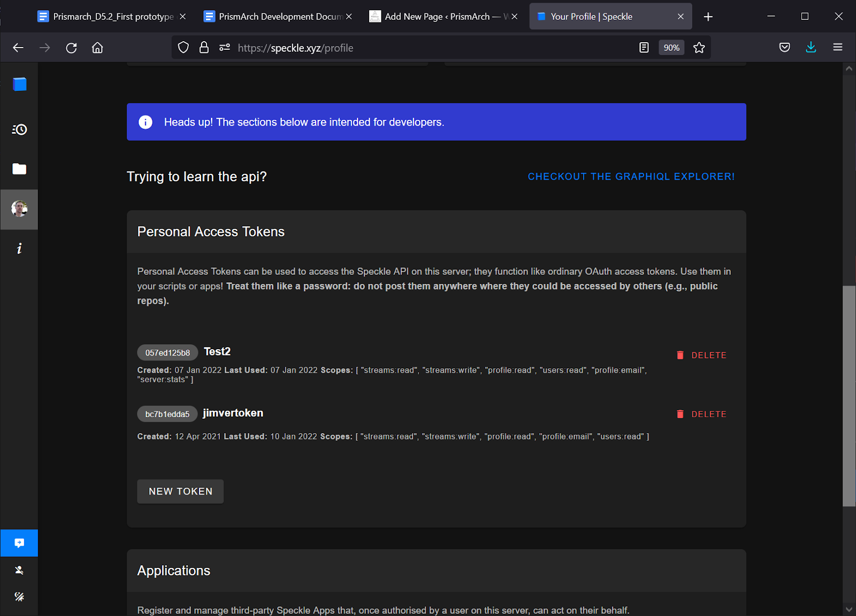
Task: Close the Add New Page tab
Action: pyautogui.click(x=515, y=17)
